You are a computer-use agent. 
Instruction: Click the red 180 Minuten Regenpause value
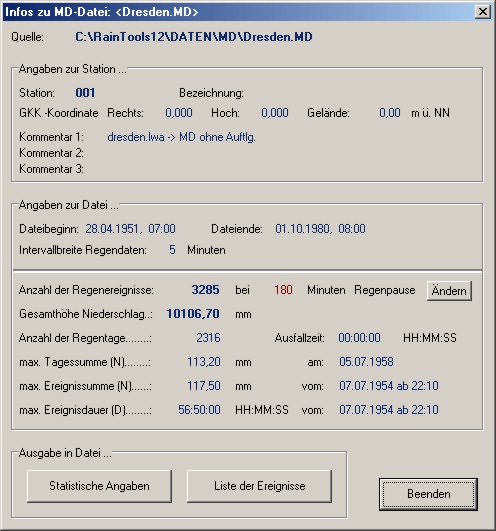coord(283,290)
